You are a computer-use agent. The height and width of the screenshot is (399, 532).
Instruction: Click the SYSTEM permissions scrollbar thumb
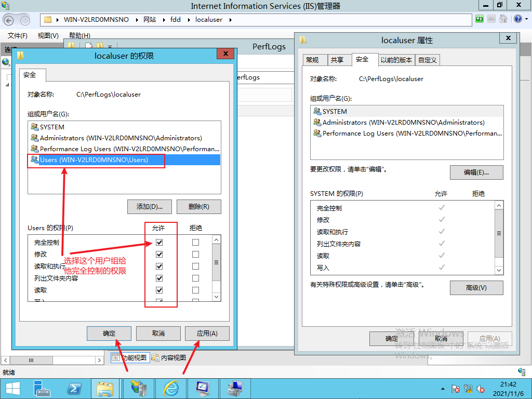499,233
